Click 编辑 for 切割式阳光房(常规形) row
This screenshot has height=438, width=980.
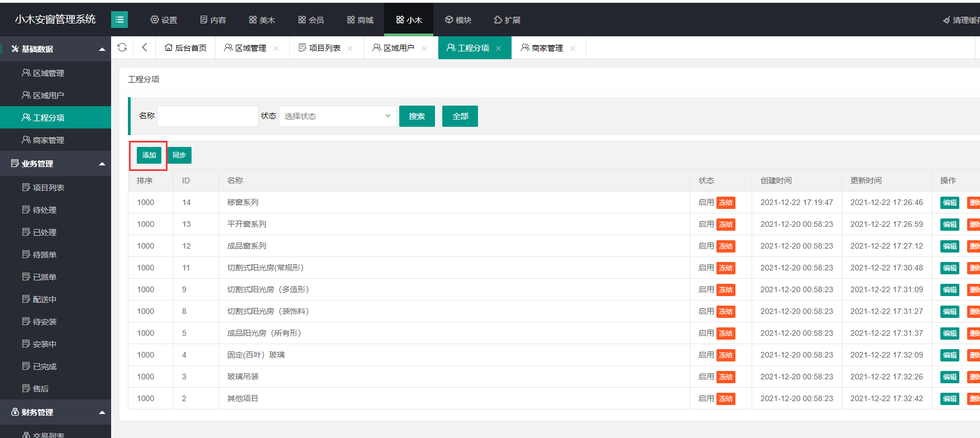coord(950,268)
